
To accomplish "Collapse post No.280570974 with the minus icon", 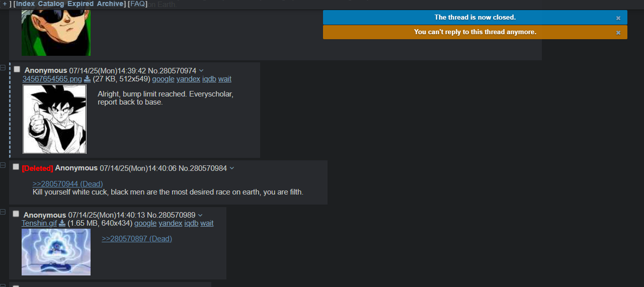I will [x=3, y=67].
